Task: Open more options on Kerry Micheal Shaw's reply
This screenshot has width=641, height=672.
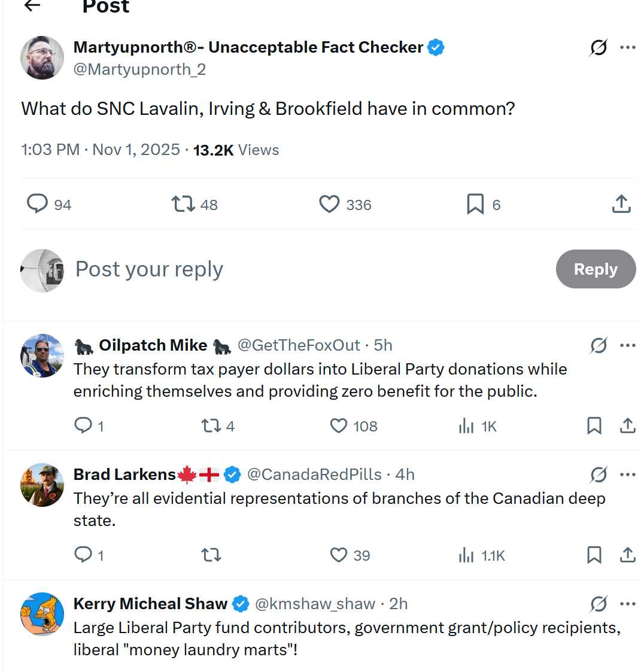Action: coord(627,604)
